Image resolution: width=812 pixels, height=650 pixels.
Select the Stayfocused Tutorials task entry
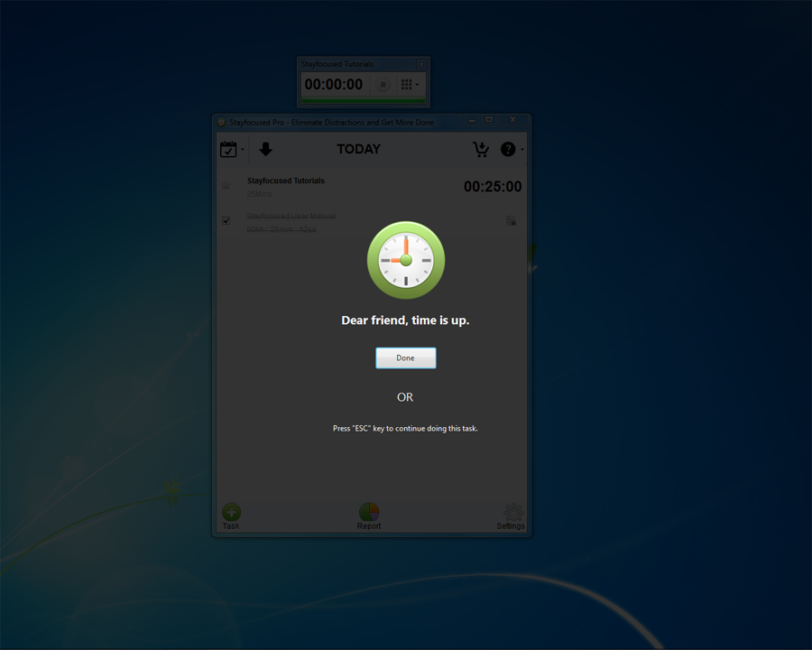click(286, 181)
